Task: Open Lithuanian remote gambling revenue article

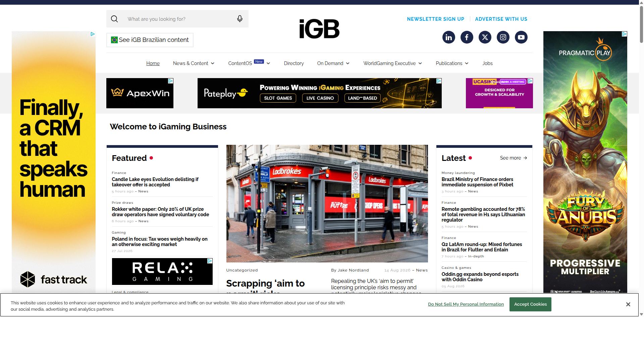Action: (483, 215)
